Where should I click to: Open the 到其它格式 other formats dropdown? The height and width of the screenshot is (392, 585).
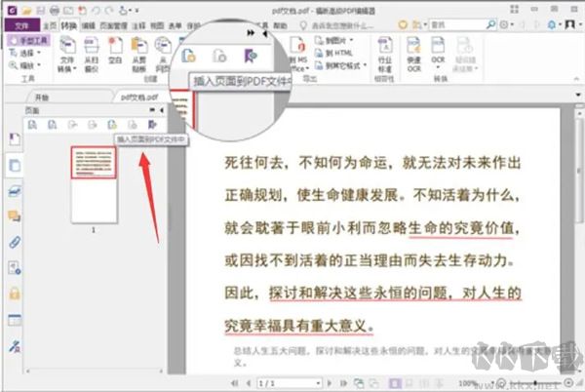[365, 65]
